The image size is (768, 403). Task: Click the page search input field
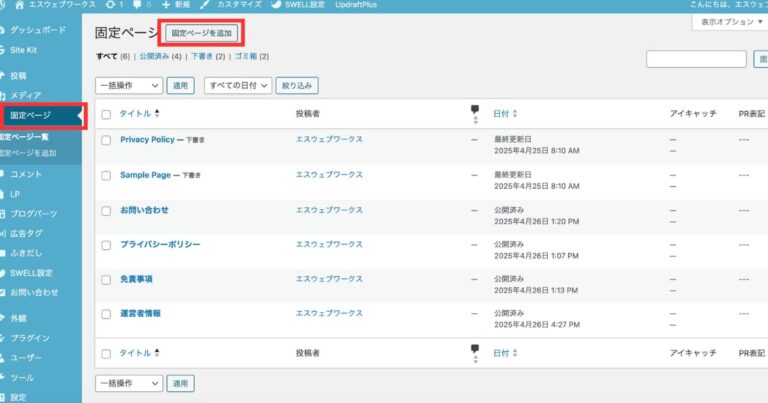[x=696, y=60]
